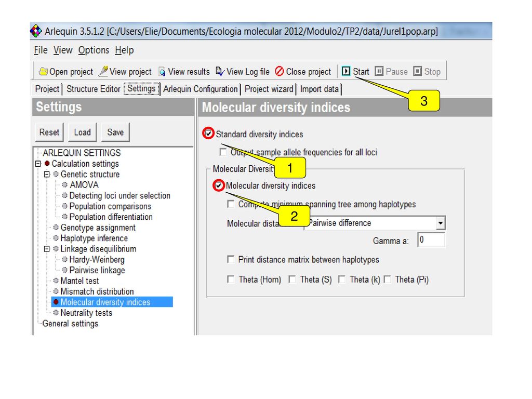Click the Start play icon
532x399 pixels.
pos(345,71)
